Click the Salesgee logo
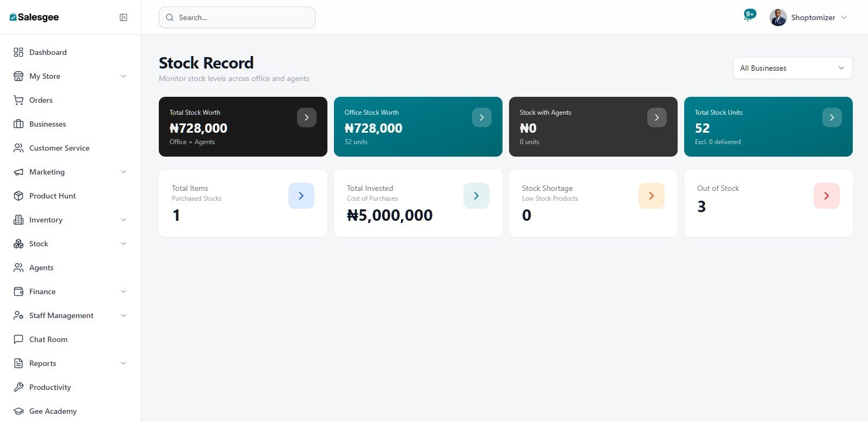Viewport: 868px width, 422px height. point(34,17)
